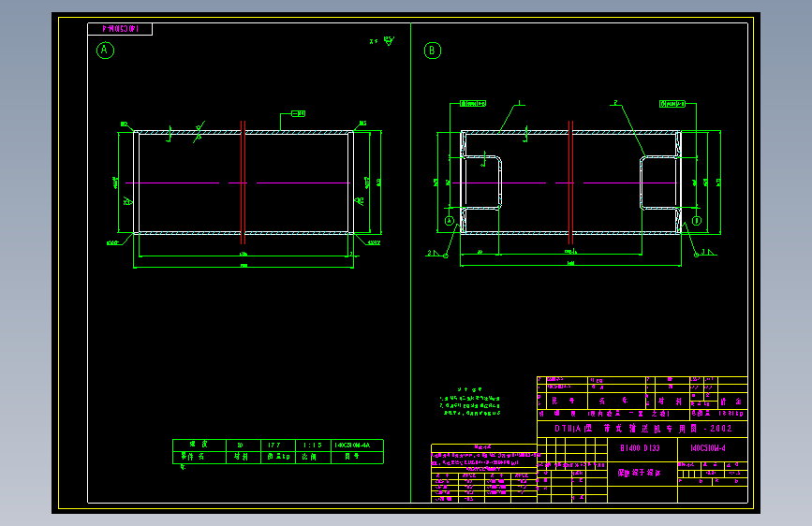
Task: Select the mirrored drawing number box at top-left
Action: 120,29
